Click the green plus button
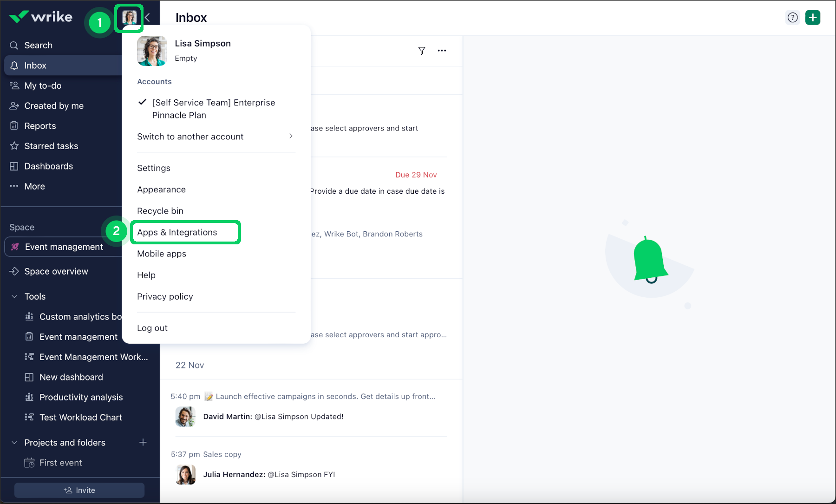The height and width of the screenshot is (504, 836). tap(813, 17)
